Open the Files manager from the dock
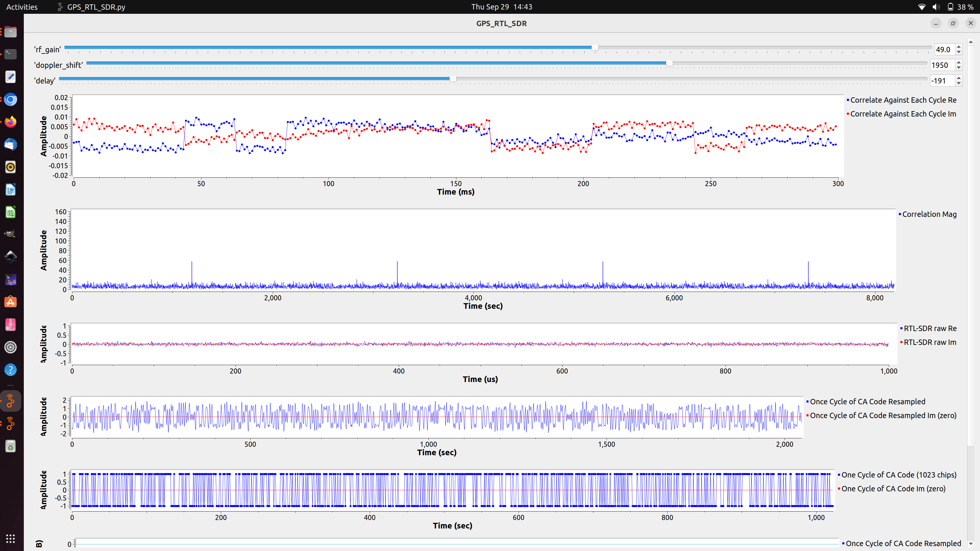 pyautogui.click(x=11, y=31)
